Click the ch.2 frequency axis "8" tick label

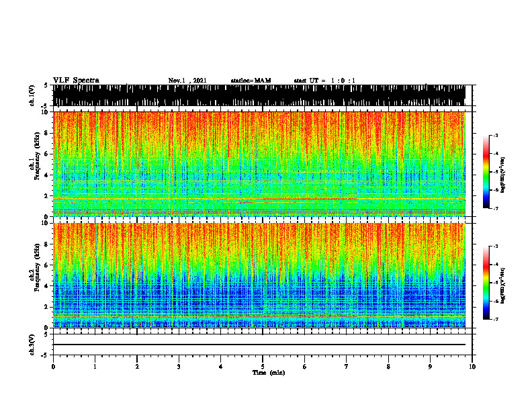[47, 244]
